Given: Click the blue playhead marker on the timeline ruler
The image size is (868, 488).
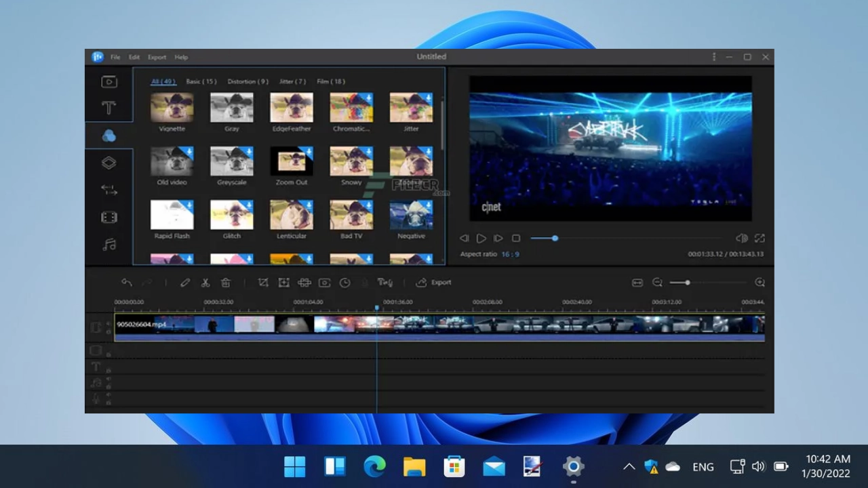Looking at the screenshot, I should pyautogui.click(x=377, y=308).
